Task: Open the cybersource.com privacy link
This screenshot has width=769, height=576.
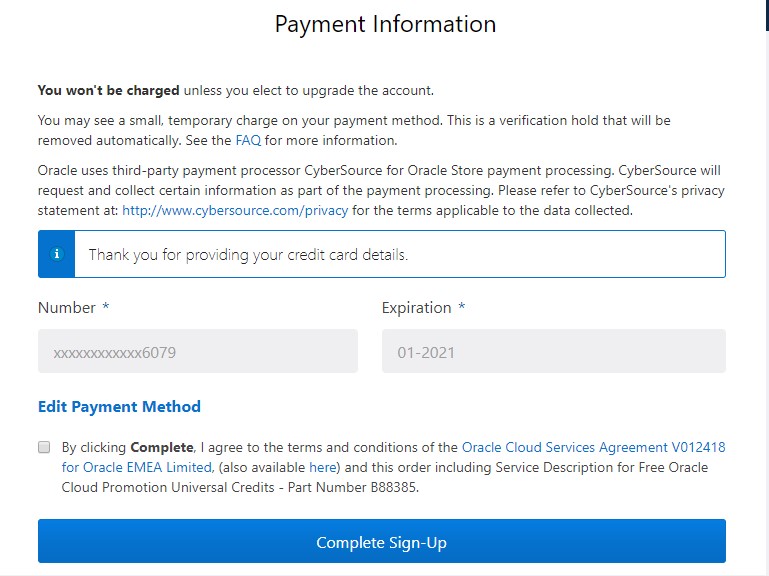Action: tap(235, 210)
